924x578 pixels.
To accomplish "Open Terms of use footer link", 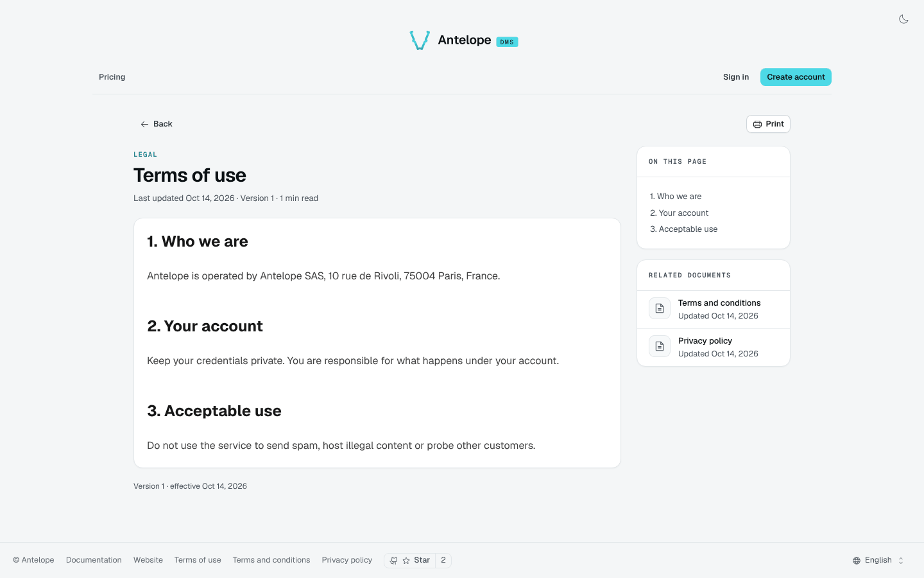I will [x=198, y=560].
